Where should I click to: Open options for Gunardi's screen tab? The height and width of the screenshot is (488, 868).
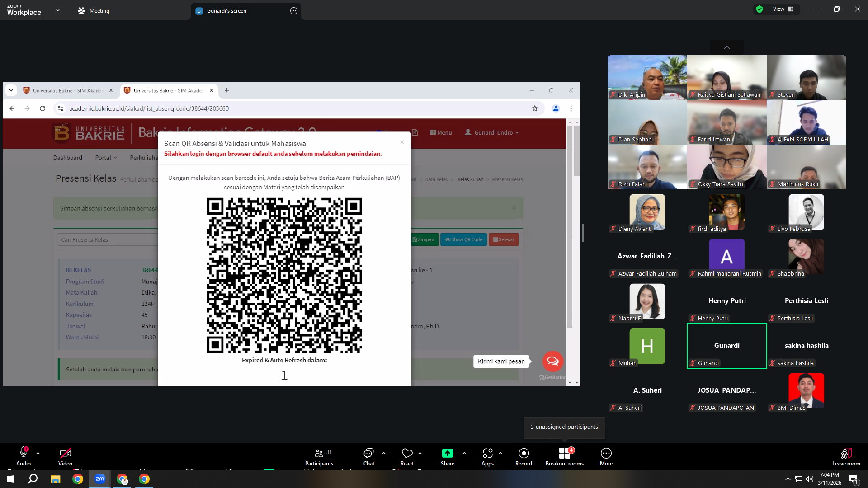click(x=294, y=11)
